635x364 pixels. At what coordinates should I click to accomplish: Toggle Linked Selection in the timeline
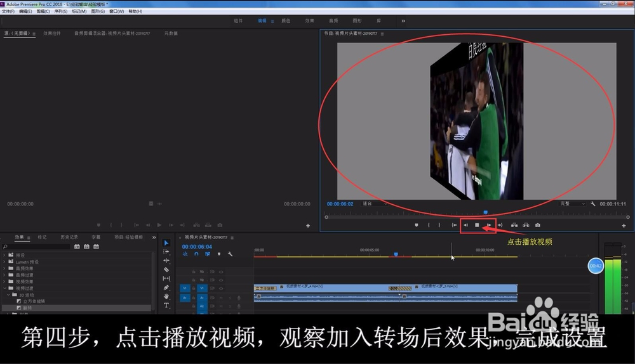click(208, 254)
